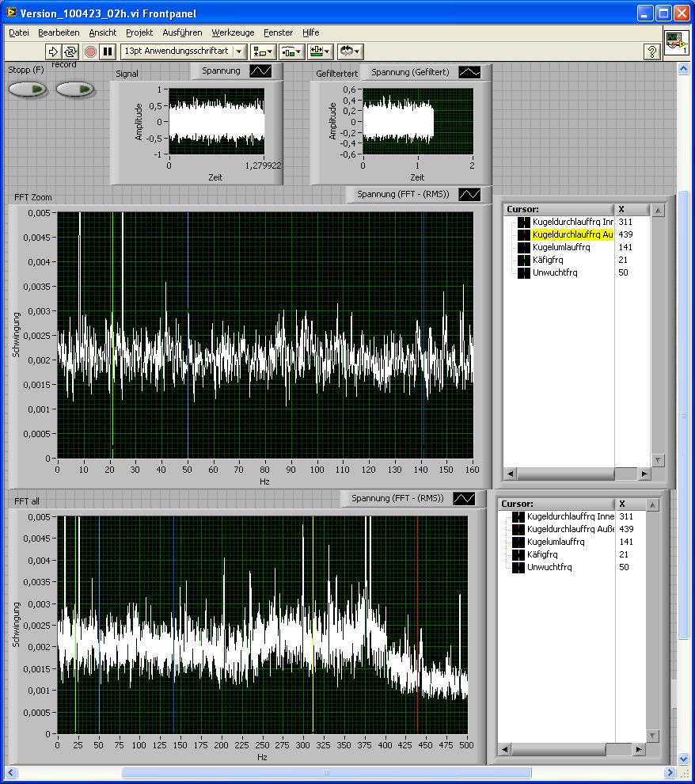Open the Ausführen menu
Screen dimensions: 695x784
point(183,32)
